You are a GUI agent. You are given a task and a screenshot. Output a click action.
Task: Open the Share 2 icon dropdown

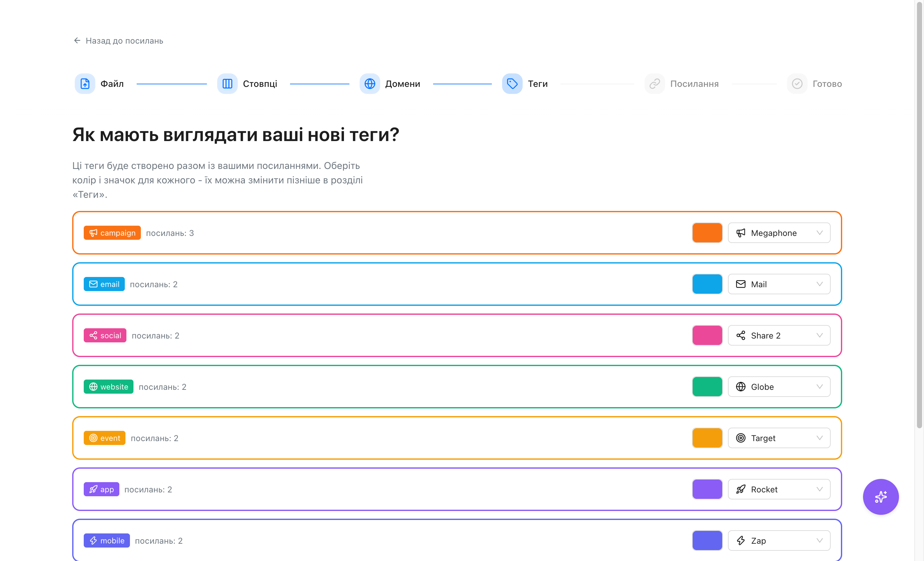pos(779,335)
